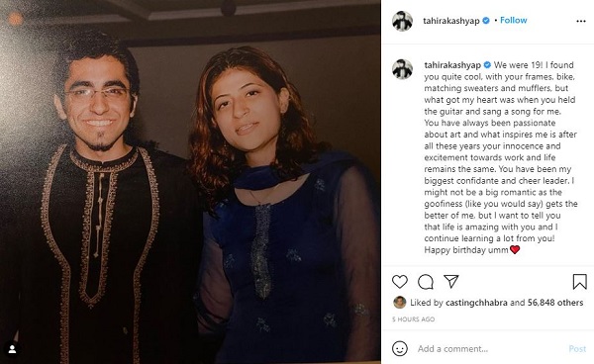Follow tahirakashyap
The height and width of the screenshot is (364, 594).
click(x=513, y=21)
